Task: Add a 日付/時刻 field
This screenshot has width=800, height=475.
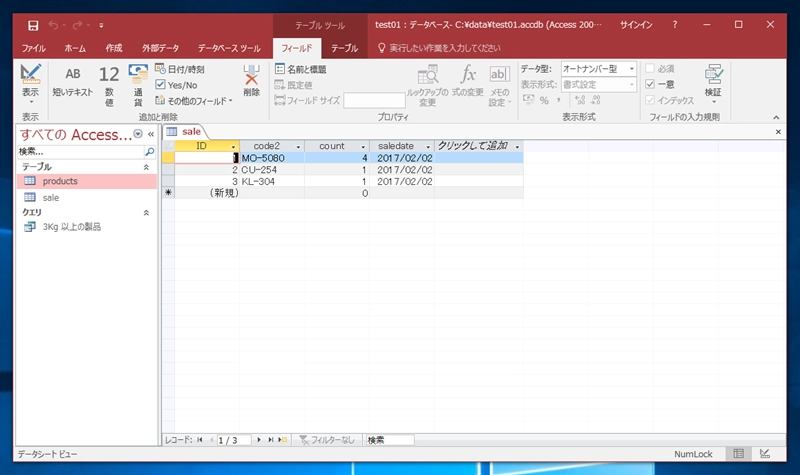Action: tap(180, 69)
